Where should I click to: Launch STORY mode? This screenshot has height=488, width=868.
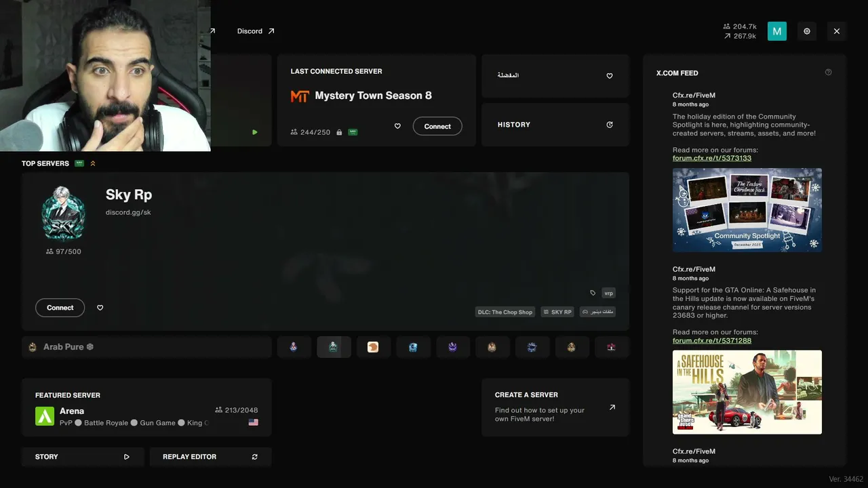(83, 457)
